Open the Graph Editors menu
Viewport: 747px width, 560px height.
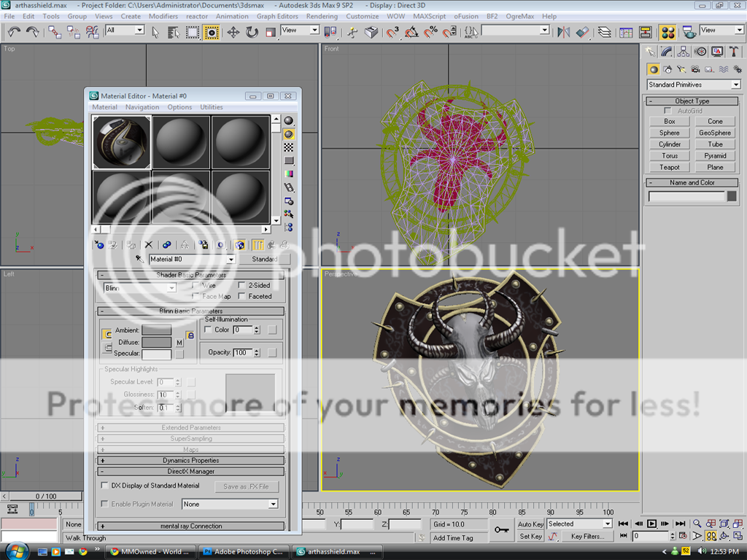pos(277,16)
